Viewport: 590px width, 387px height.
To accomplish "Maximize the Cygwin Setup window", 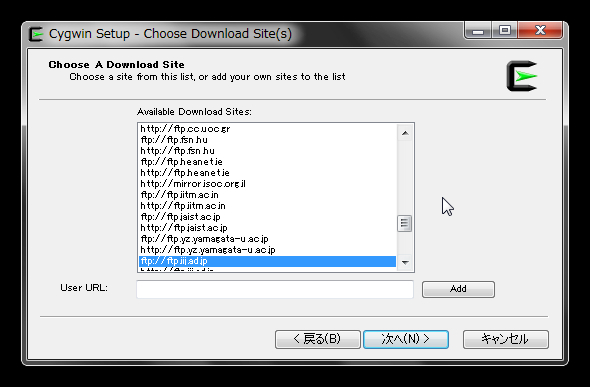I will 505,30.
